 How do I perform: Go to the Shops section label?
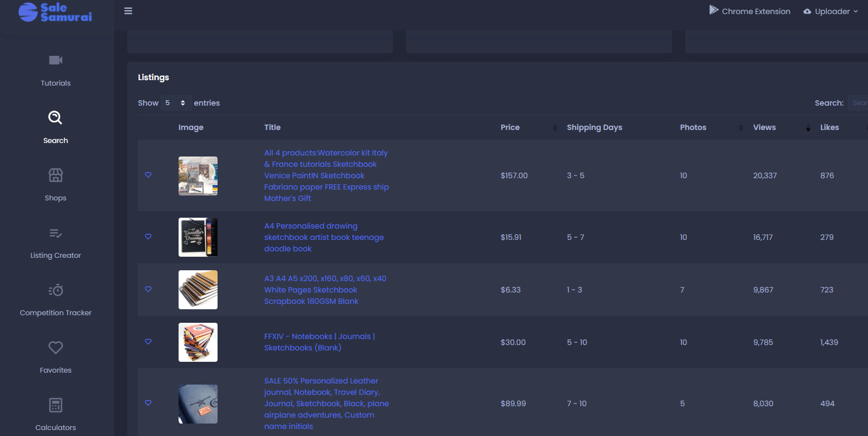coord(56,198)
